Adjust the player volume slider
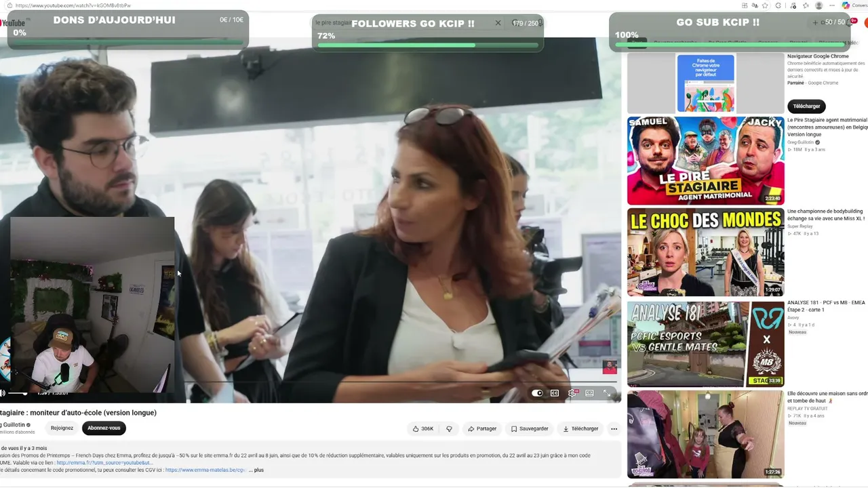This screenshot has height=488, width=868. (18, 393)
